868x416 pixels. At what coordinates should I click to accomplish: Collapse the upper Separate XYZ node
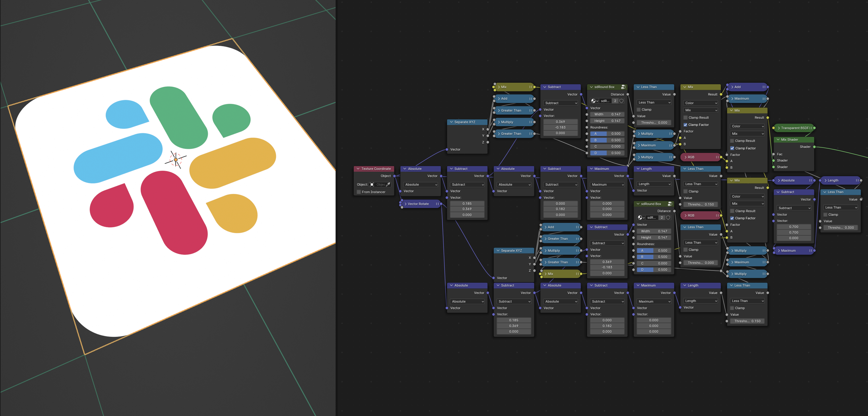point(451,122)
